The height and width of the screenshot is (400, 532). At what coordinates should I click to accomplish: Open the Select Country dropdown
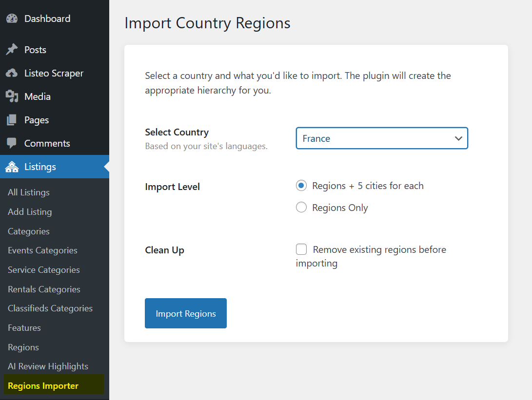click(381, 138)
